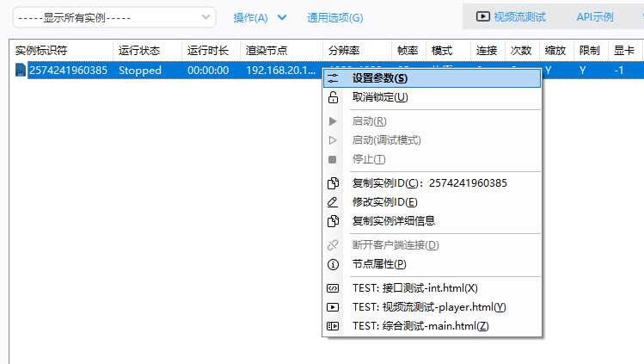Click the chevron arrow next to 操作(A)
The image size is (644, 364).
[282, 17]
